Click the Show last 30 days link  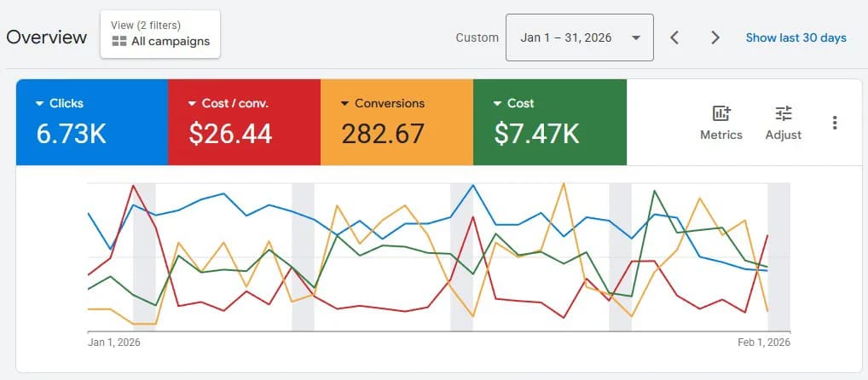796,37
